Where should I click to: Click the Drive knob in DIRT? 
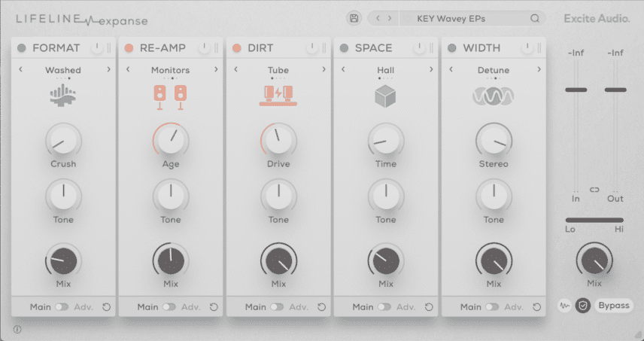278,141
